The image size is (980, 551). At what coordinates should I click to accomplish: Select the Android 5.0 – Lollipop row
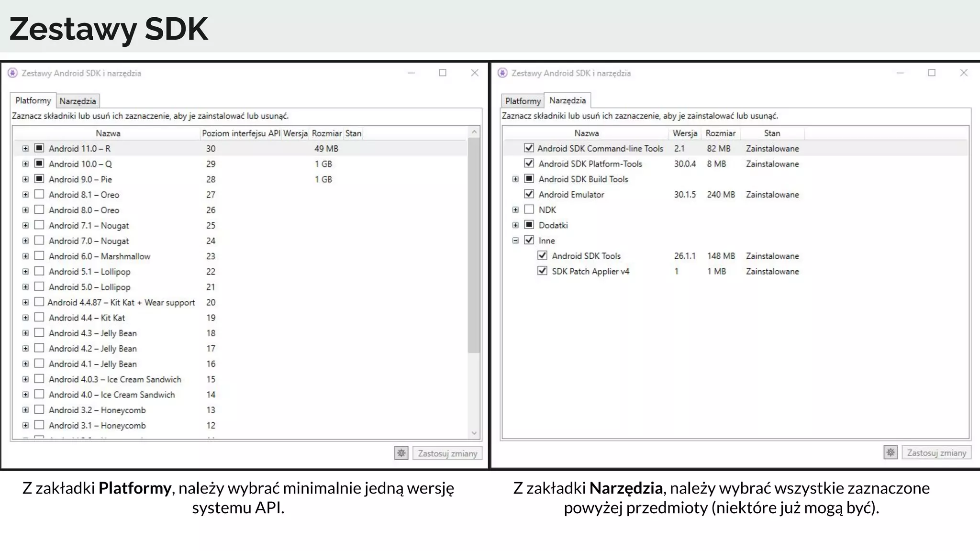click(240, 287)
